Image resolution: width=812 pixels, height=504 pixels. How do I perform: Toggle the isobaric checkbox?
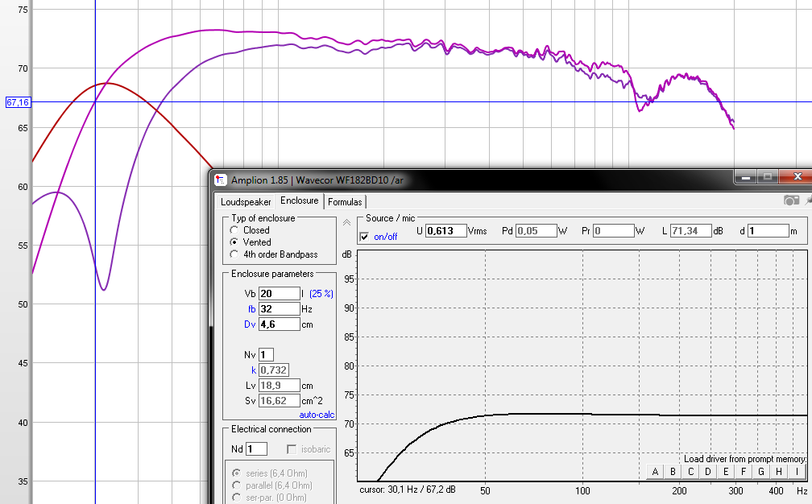(x=292, y=449)
